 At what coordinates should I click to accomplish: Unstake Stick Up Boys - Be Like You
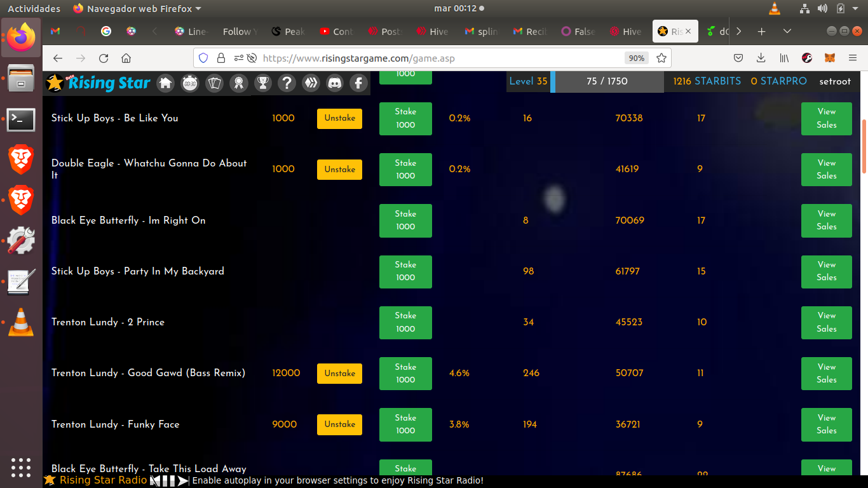(x=339, y=118)
